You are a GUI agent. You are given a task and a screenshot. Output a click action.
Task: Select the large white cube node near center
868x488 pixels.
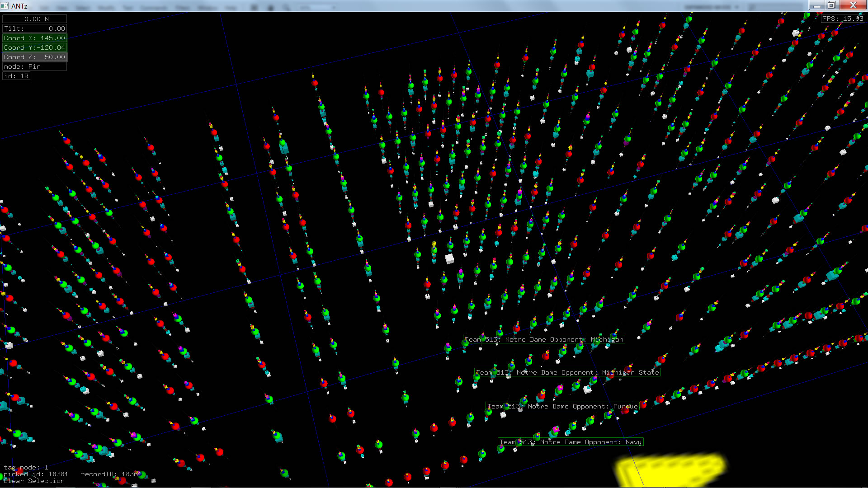(449, 258)
